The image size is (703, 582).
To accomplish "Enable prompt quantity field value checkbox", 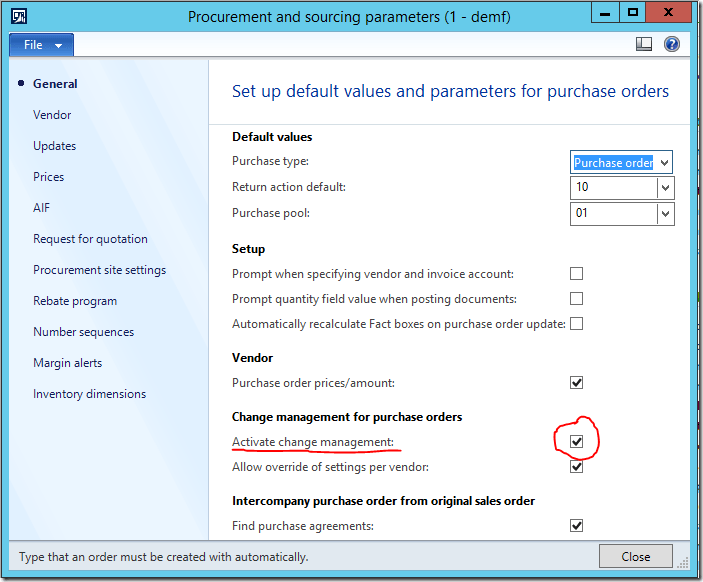I will [576, 299].
